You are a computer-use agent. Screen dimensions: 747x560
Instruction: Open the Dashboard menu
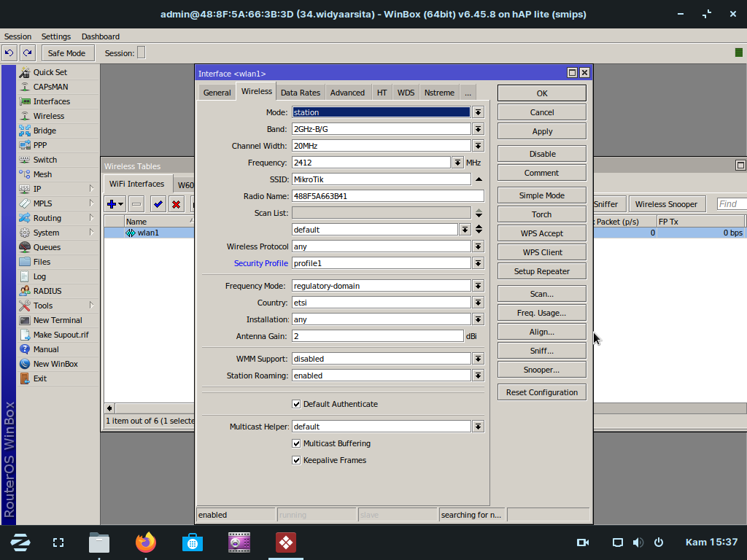(101, 36)
